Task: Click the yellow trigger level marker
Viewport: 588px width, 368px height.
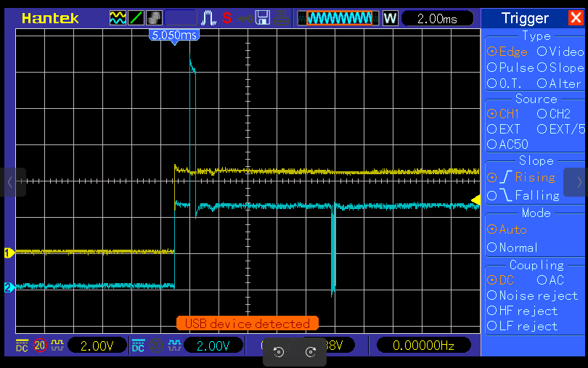Action: point(475,200)
